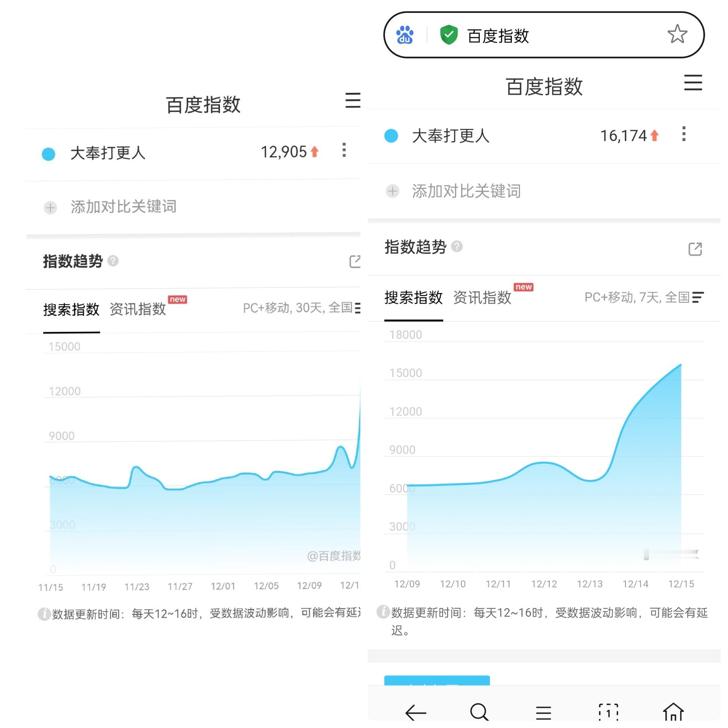Tap the browser menu icon in the bottom bar
This screenshot has height=728, width=728.
[543, 712]
